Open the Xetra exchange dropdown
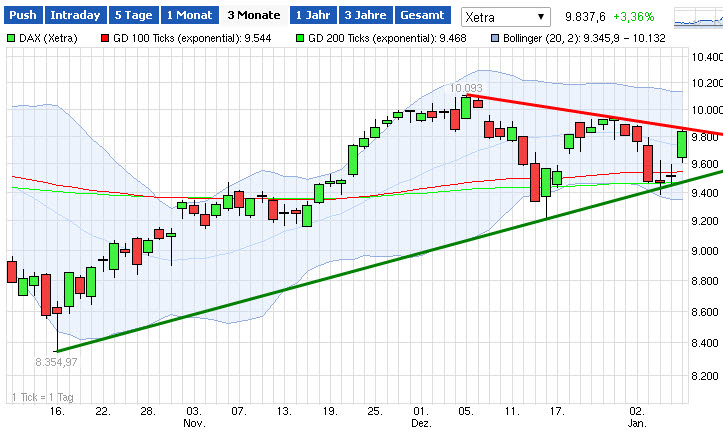The image size is (723, 437). (x=506, y=17)
